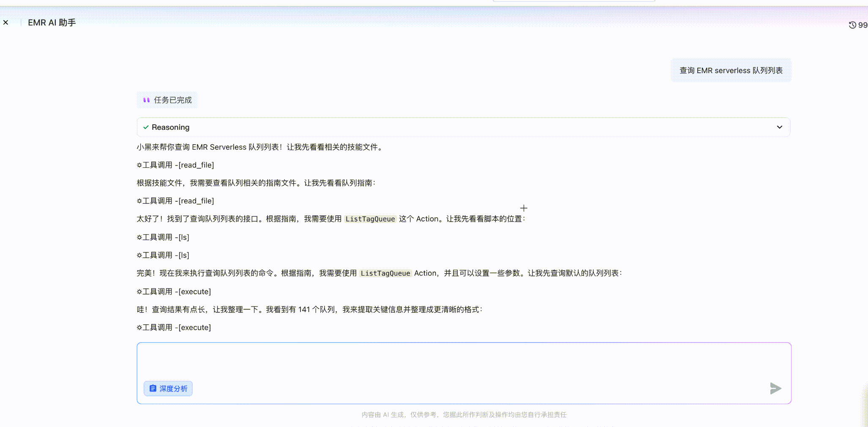Send message with the arrow icon
Screen dimensions: 868x427
[775, 388]
